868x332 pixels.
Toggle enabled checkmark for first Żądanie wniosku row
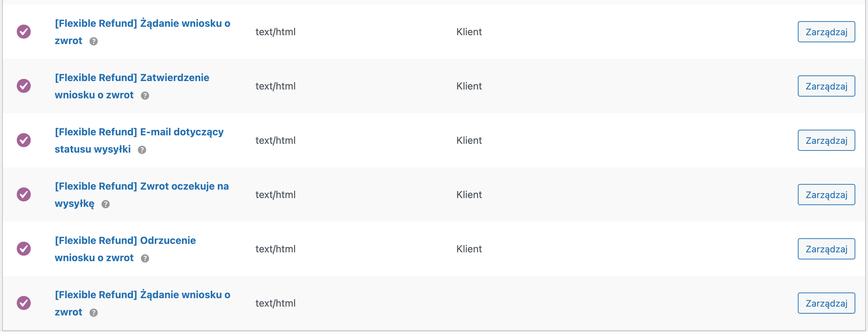click(24, 32)
